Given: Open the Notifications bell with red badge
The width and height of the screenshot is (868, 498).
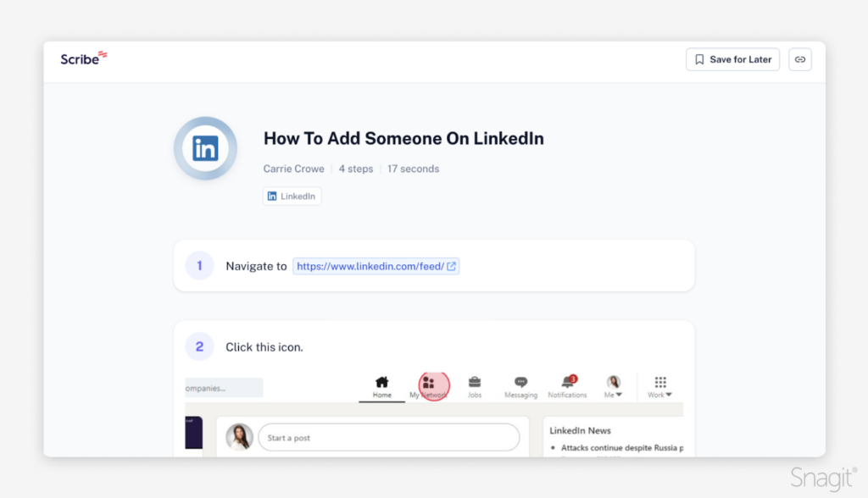Looking at the screenshot, I should [x=565, y=380].
